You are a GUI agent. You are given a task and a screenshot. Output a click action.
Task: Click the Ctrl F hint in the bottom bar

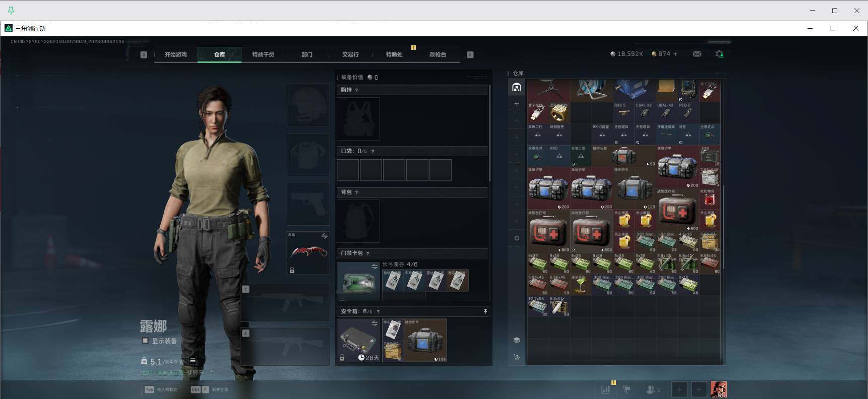[x=209, y=389]
